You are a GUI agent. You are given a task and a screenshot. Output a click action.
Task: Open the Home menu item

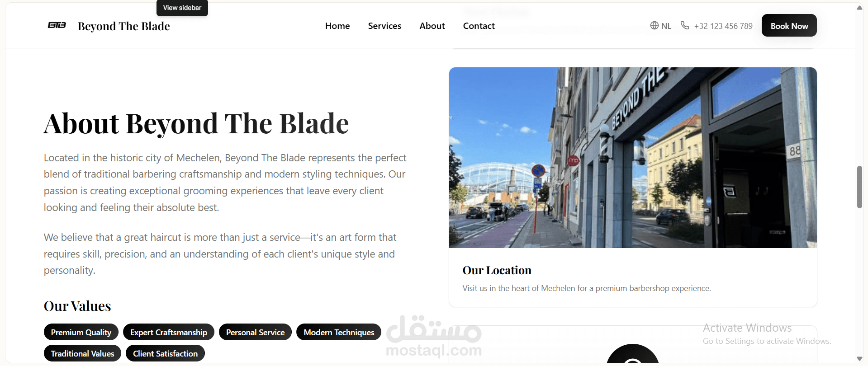click(337, 26)
